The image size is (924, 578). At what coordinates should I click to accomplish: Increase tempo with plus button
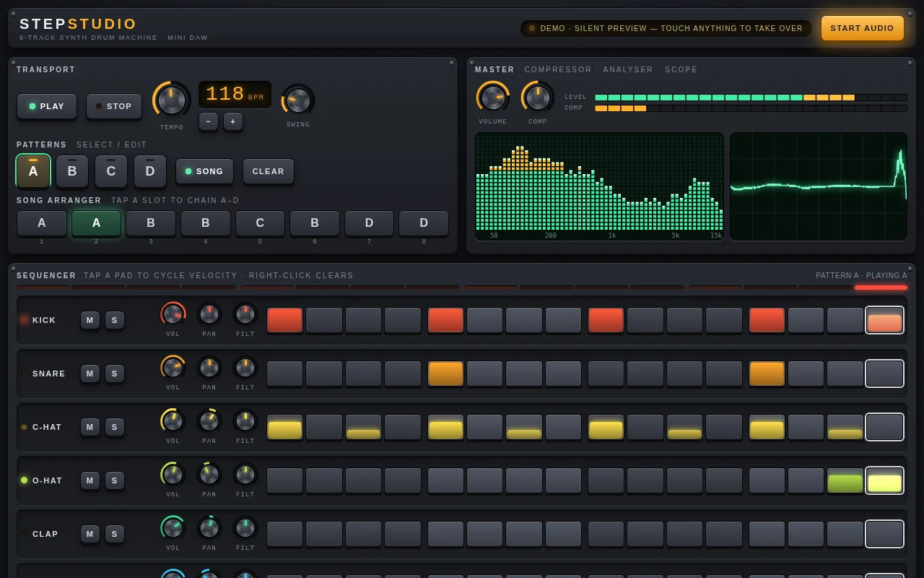click(233, 121)
